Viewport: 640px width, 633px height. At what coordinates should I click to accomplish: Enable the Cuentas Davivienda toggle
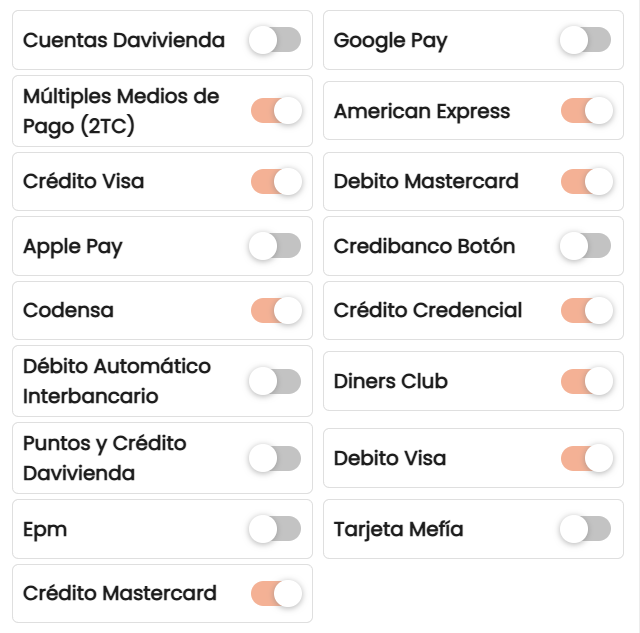[x=275, y=40]
